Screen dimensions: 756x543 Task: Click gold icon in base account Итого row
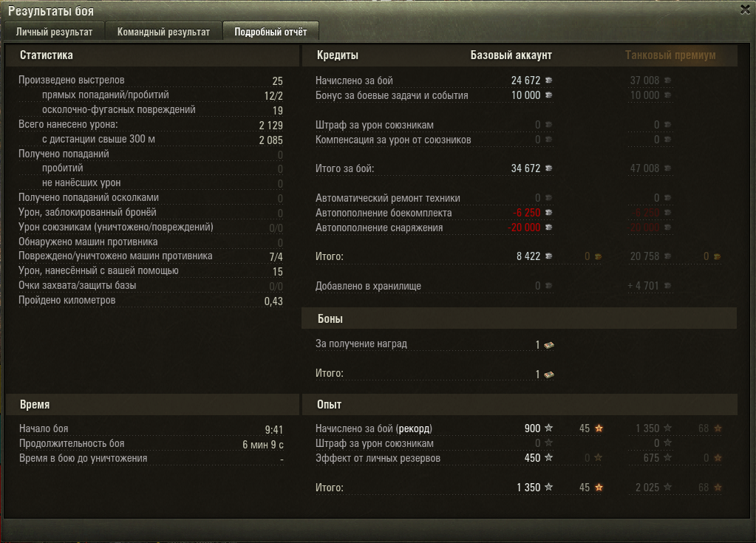(598, 257)
